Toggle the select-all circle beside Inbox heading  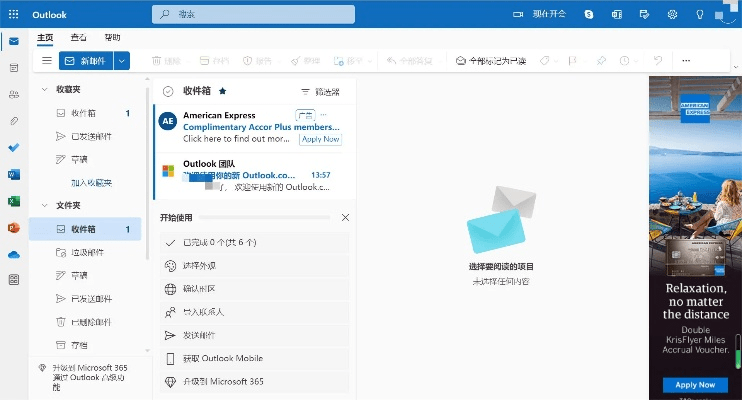tap(168, 91)
